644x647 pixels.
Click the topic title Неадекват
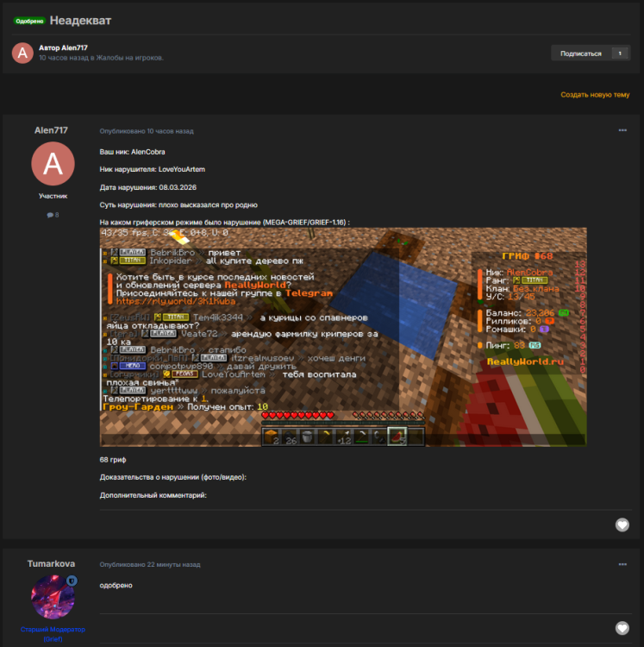80,21
